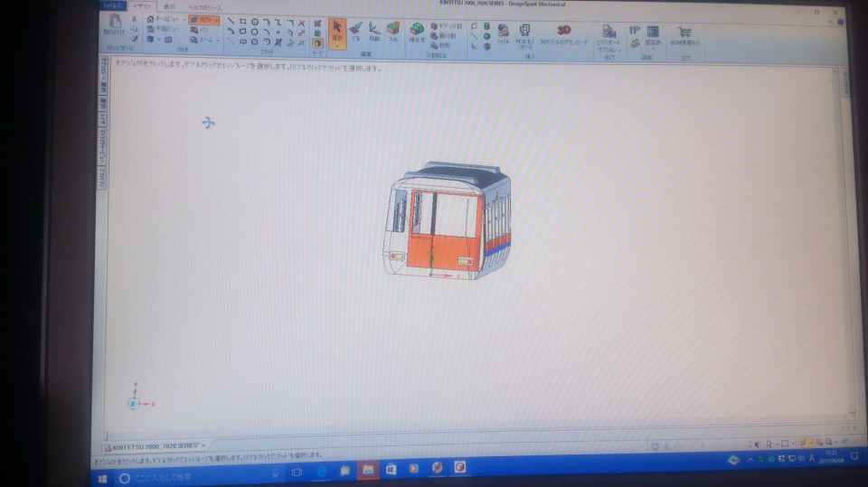This screenshot has height=487, width=868.
Task: Select the Line sketch tool
Action: coord(231,22)
